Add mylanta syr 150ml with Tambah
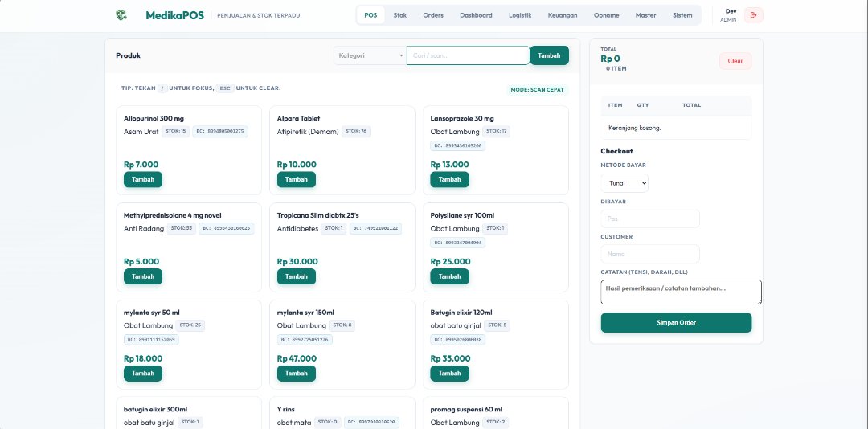 coord(296,373)
